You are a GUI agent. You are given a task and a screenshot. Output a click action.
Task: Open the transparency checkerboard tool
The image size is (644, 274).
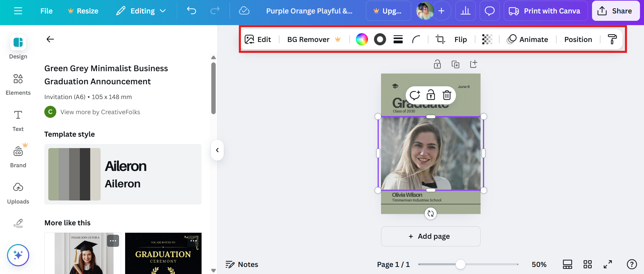[487, 40]
